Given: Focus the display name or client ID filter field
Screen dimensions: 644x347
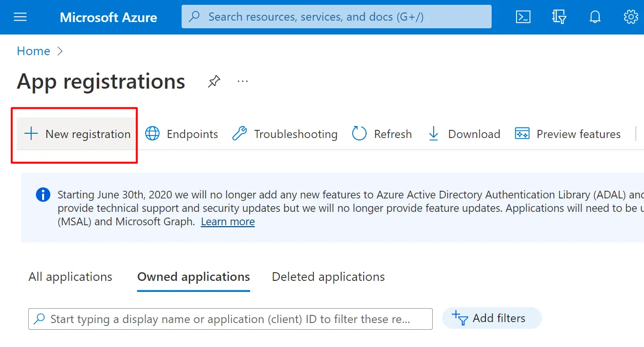Looking at the screenshot, I should [x=230, y=319].
